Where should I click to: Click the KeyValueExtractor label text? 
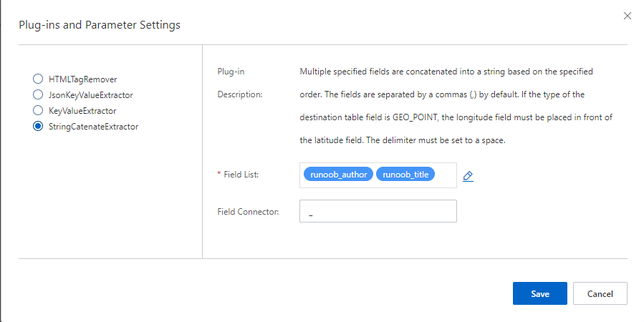point(82,111)
